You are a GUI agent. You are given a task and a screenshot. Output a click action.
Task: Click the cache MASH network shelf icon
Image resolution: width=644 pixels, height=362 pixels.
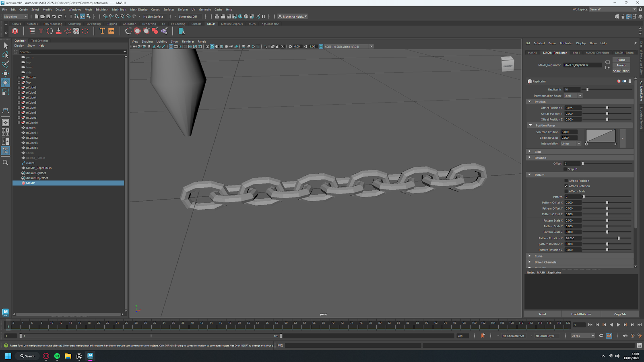[181, 31]
